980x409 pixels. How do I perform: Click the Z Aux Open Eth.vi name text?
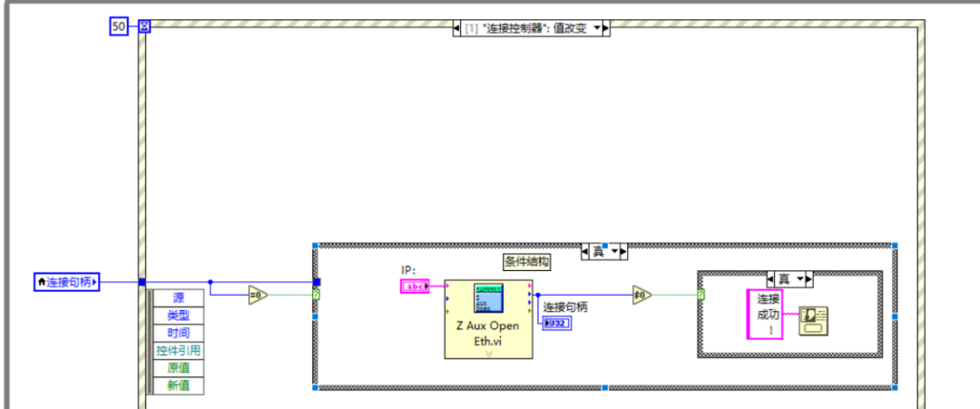[488, 334]
